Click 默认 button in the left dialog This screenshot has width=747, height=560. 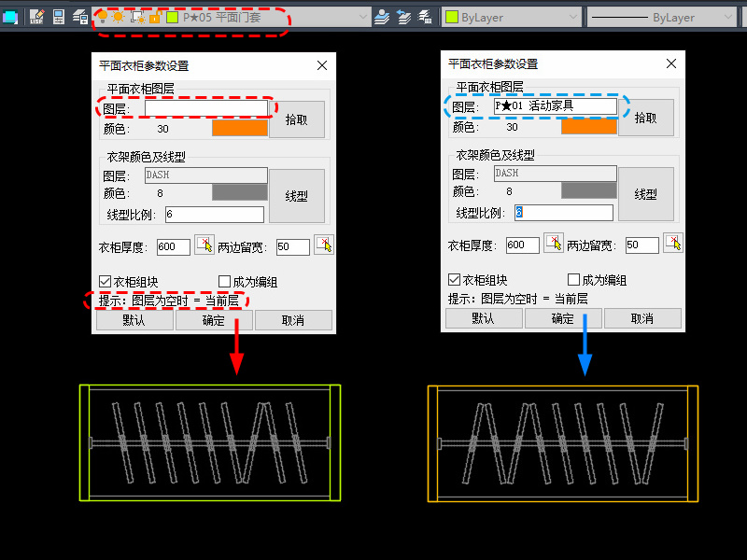[x=134, y=320]
